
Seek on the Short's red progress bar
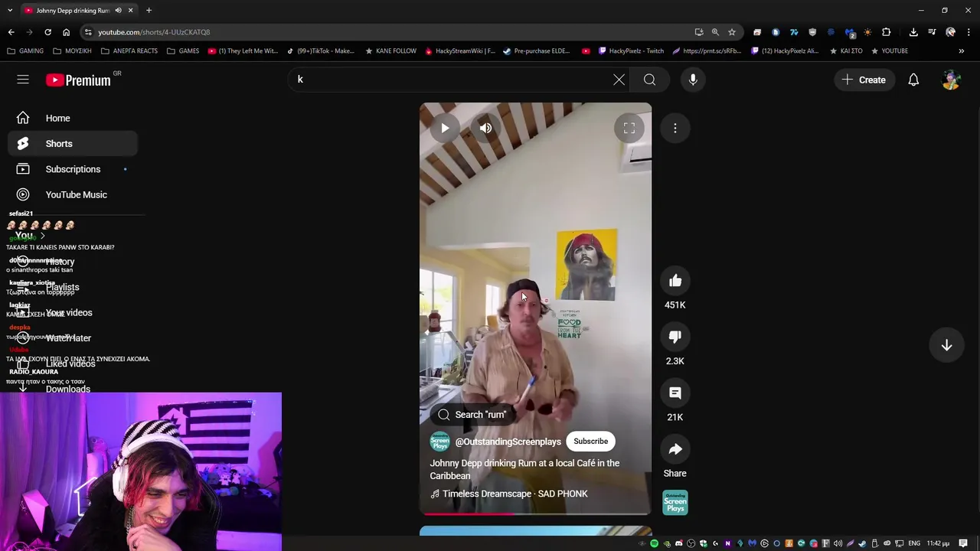pyautogui.click(x=536, y=514)
